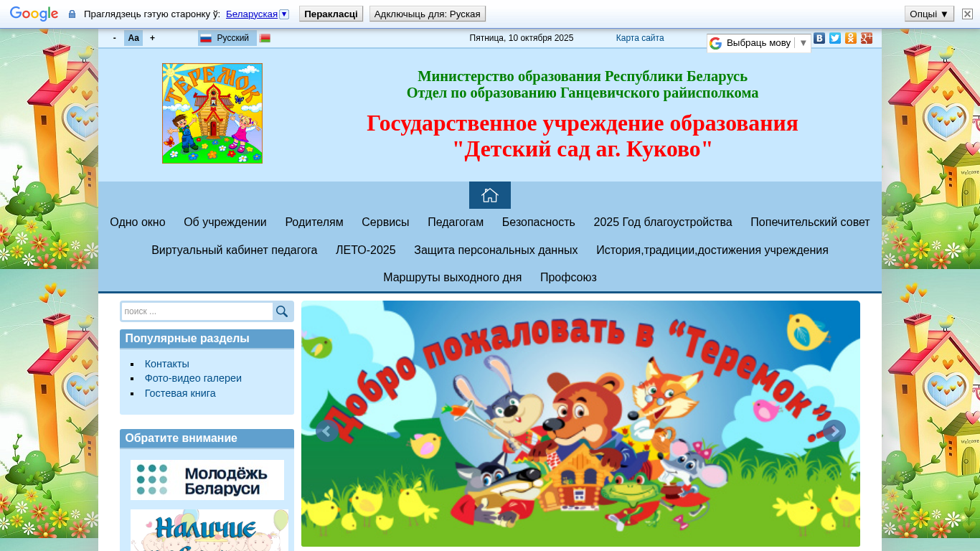The width and height of the screenshot is (980, 551).
Task: Open the Родителям menu
Action: click(314, 222)
